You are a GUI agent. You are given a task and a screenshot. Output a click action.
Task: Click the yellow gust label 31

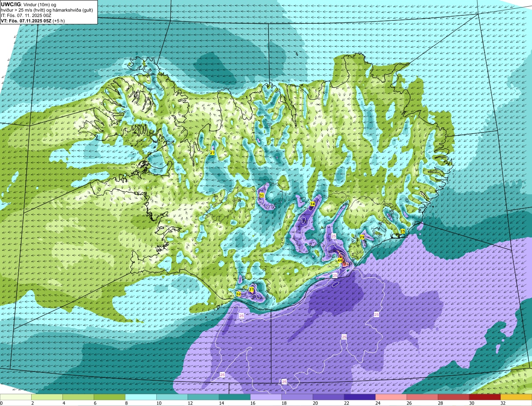click(262, 195)
